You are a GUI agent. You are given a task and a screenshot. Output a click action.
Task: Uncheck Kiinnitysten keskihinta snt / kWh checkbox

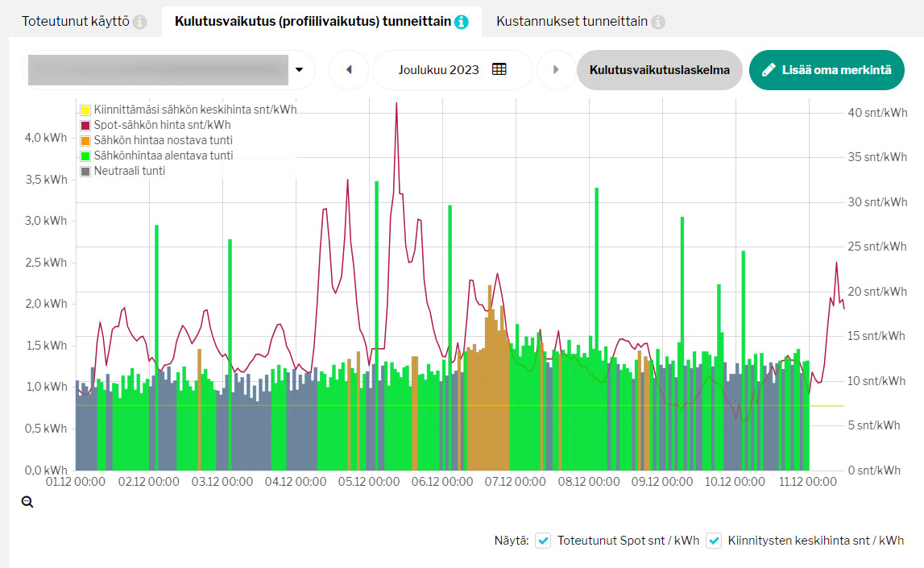[x=714, y=541]
